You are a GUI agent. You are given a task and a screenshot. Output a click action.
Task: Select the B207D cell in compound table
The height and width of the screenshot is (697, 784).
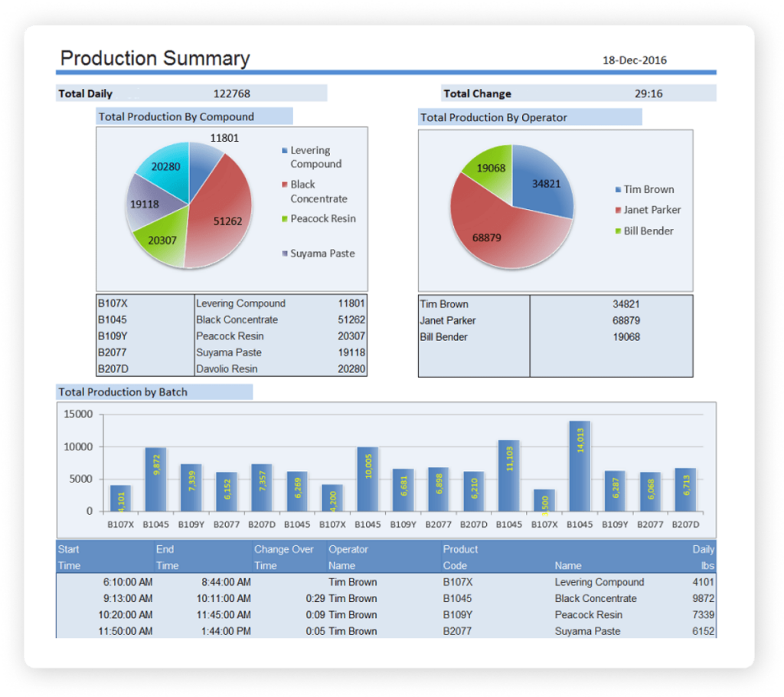[113, 369]
